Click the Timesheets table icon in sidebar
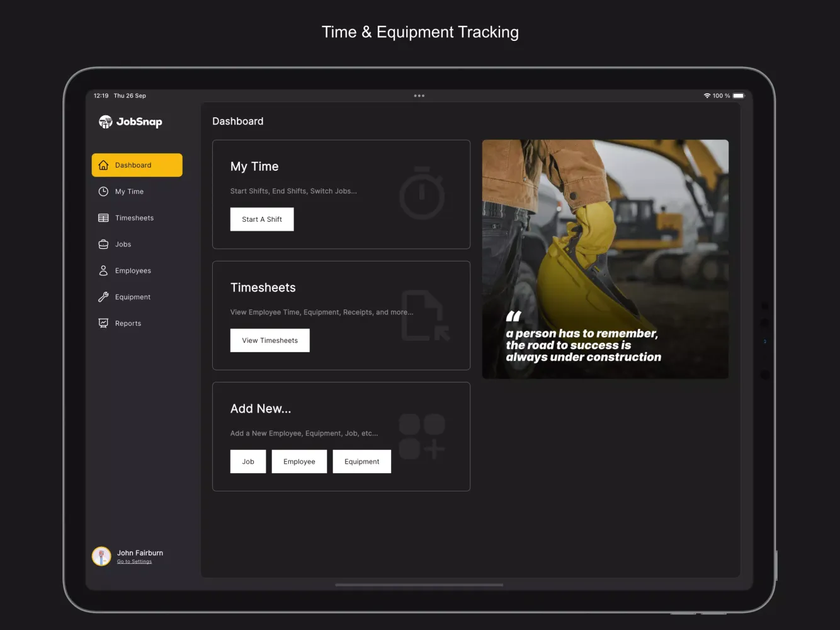Screen dimensions: 840x630 [103, 217]
